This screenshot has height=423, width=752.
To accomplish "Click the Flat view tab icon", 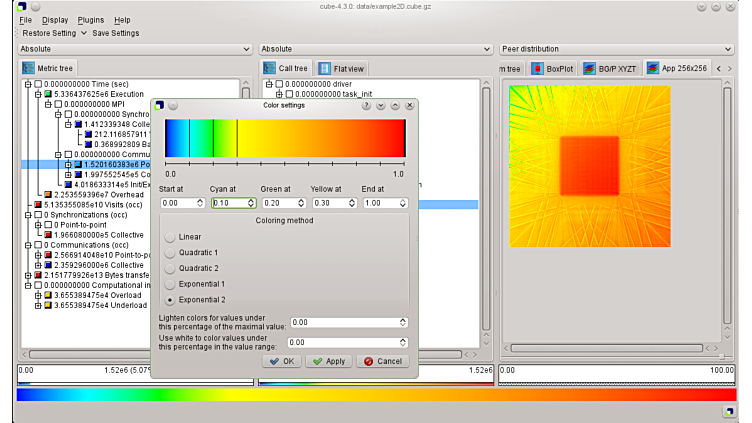I will tap(325, 68).
